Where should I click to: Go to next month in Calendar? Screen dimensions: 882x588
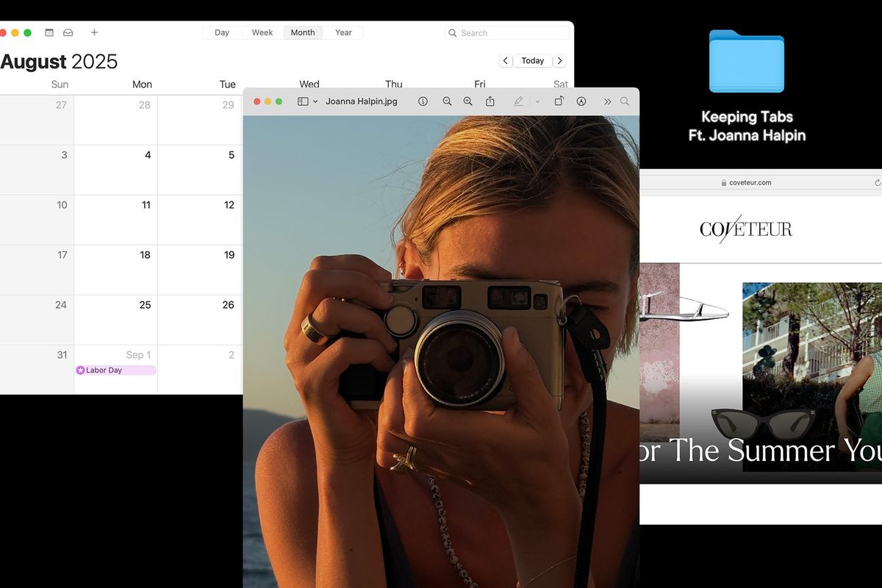[560, 61]
